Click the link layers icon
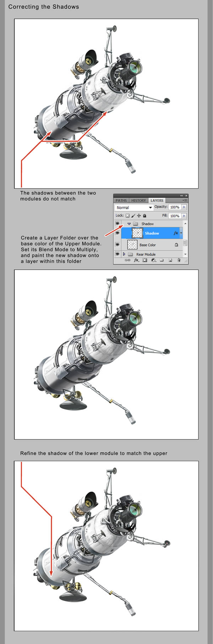Screen dimensions: 213x644 pos(127,260)
